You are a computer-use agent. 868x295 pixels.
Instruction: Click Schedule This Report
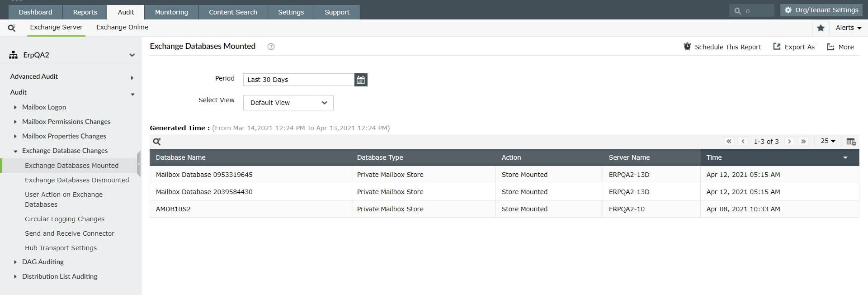722,47
